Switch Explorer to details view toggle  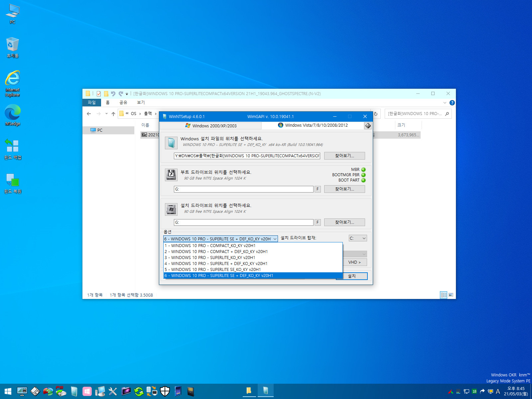click(444, 295)
